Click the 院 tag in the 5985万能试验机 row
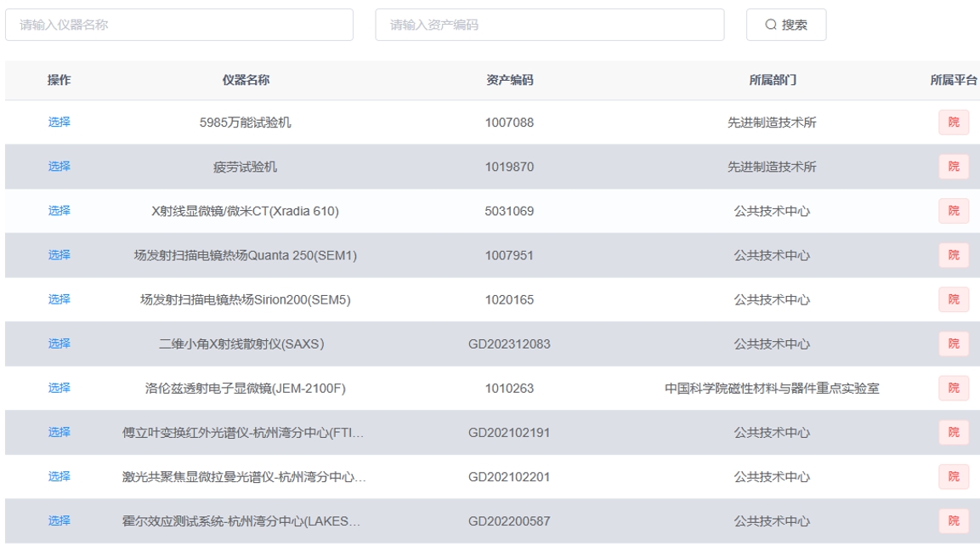This screenshot has width=980, height=557. (x=954, y=122)
